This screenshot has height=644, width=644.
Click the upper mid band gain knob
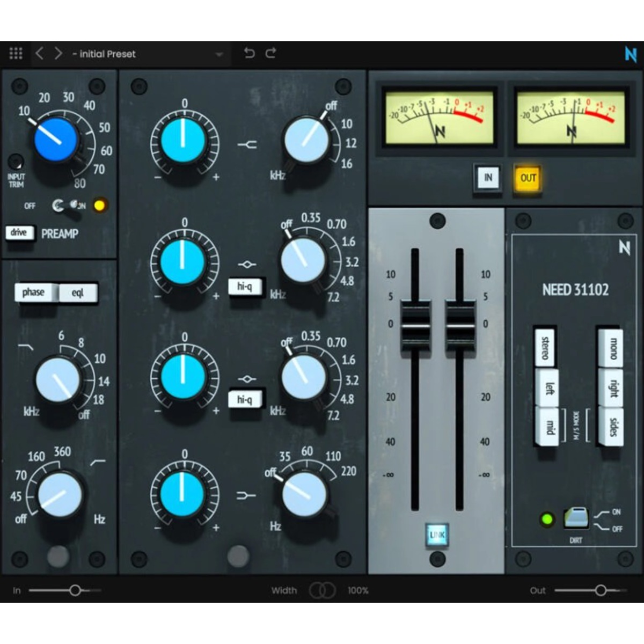[183, 262]
